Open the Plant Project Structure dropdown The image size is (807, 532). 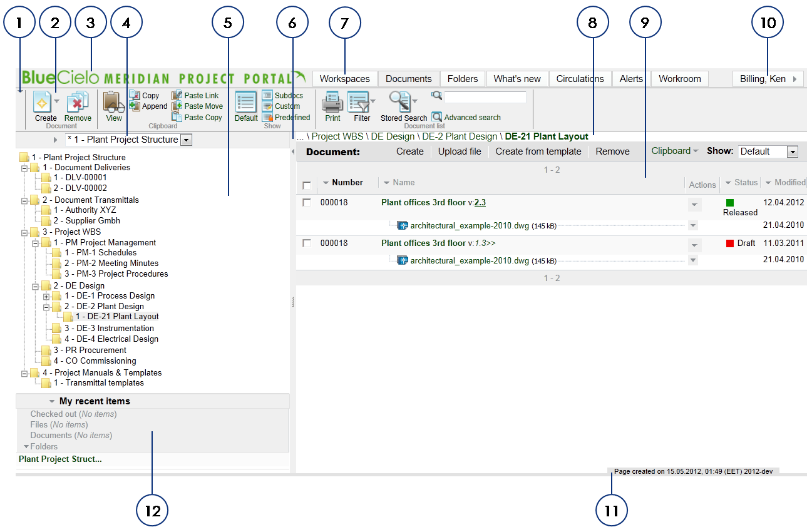click(x=186, y=140)
